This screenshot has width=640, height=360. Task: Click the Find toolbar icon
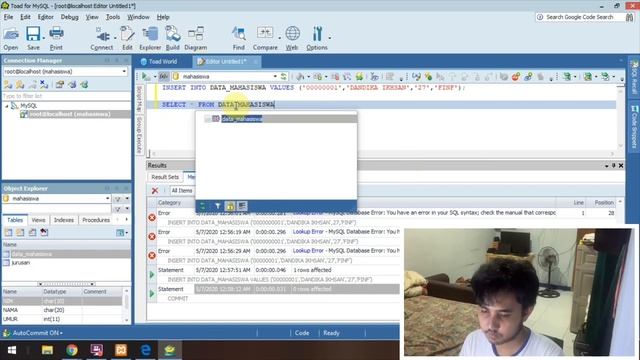[239, 38]
